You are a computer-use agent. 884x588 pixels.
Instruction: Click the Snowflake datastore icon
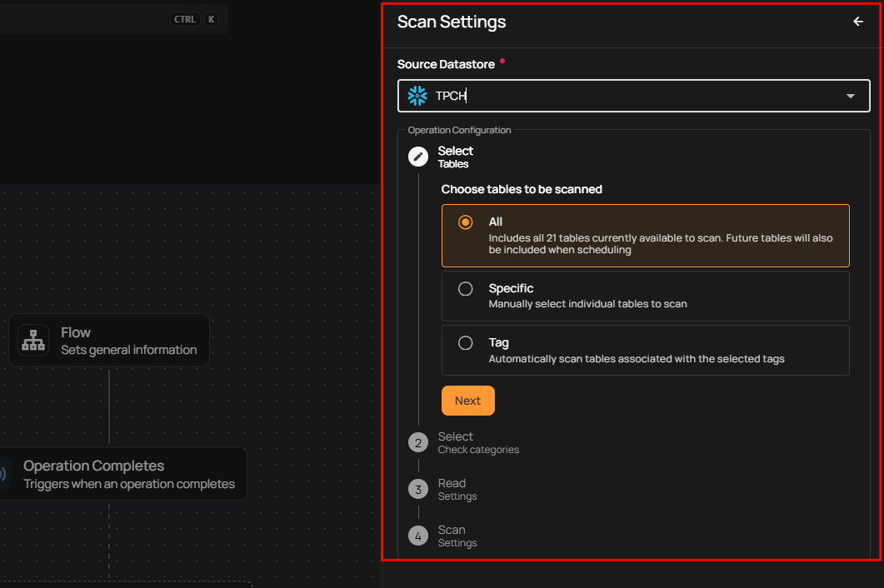(417, 96)
